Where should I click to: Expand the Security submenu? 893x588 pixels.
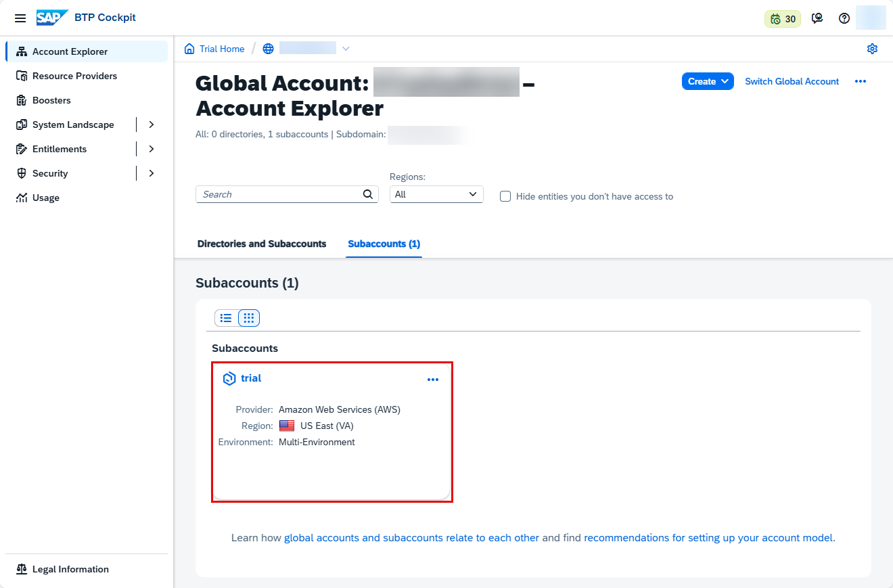152,173
